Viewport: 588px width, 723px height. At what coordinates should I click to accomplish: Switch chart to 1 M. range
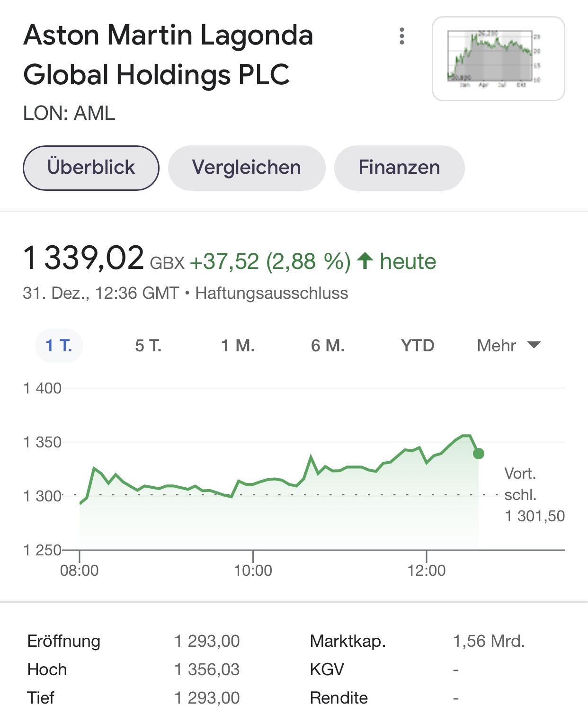coord(238,346)
